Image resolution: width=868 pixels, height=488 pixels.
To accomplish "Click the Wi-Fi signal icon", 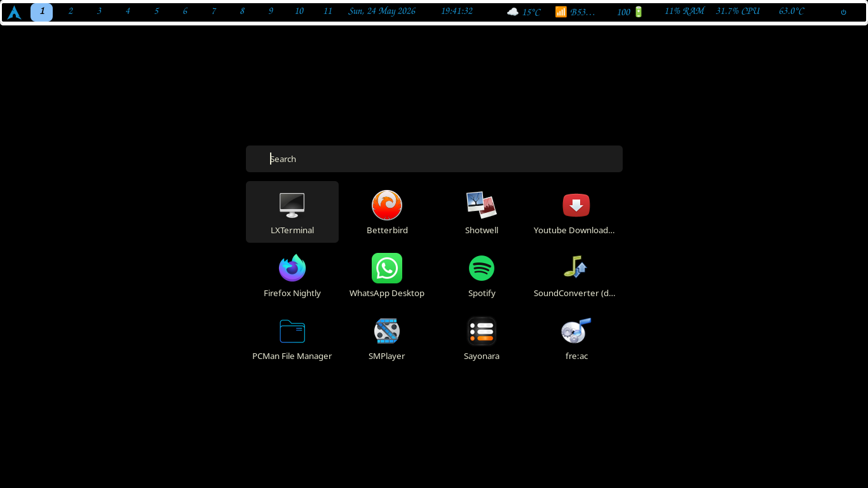I will [x=561, y=11].
